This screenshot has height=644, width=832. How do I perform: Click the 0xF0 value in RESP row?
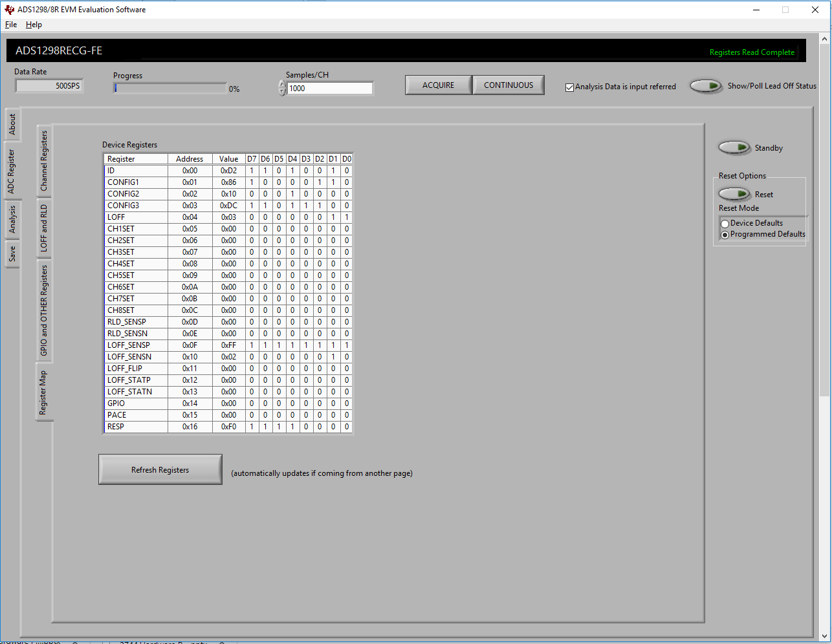click(228, 427)
